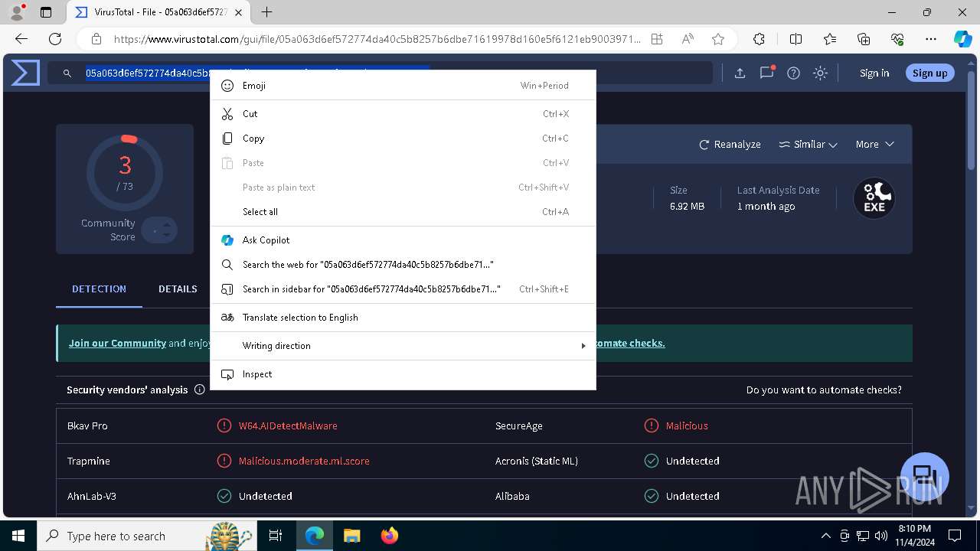
Task: Click the Security vendors' analysis info icon
Action: tap(200, 390)
